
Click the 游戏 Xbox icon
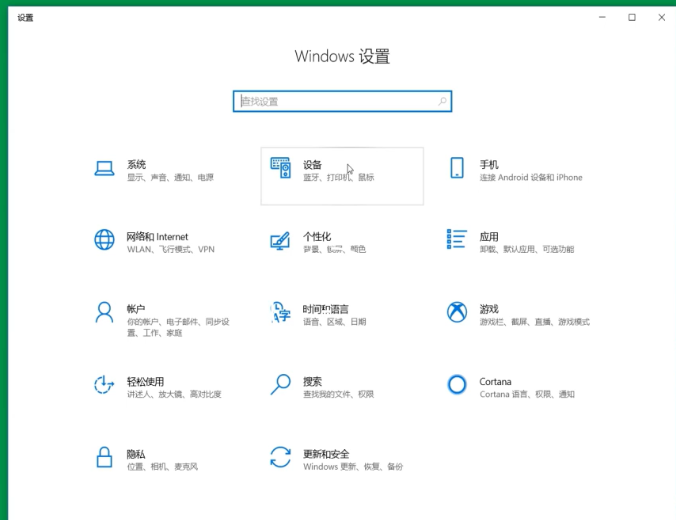[x=457, y=312]
